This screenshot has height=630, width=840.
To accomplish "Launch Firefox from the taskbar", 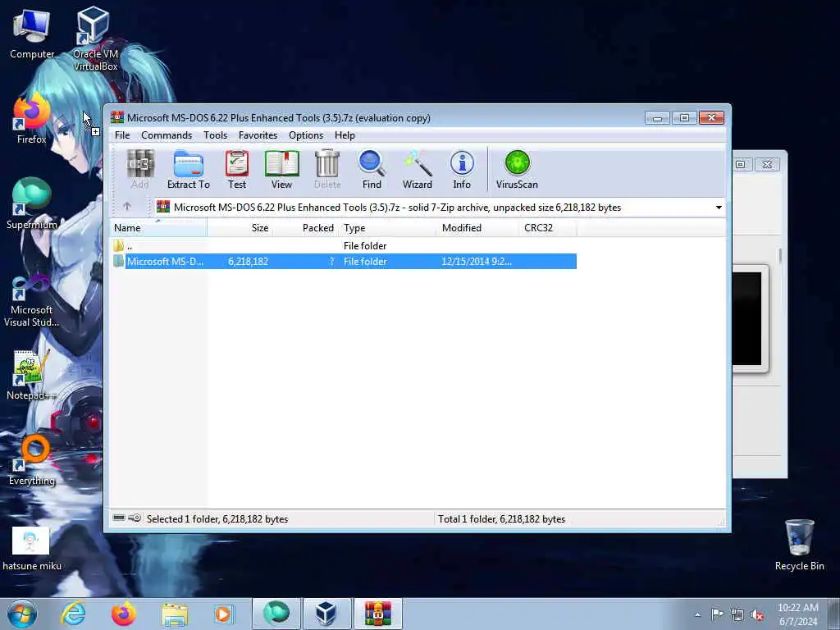I will [123, 614].
